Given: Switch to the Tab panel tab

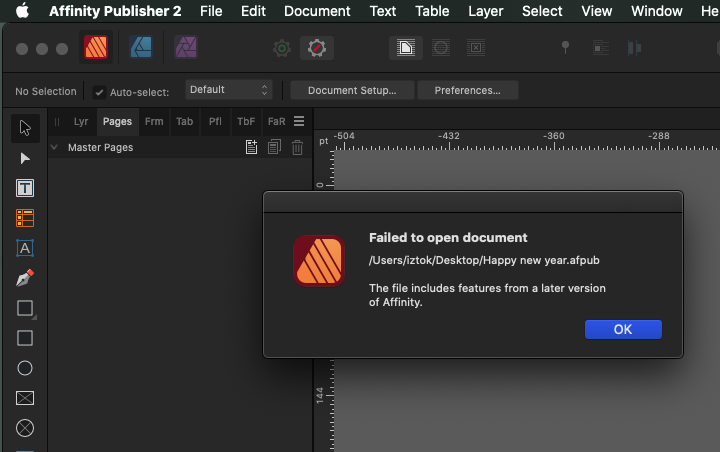Looking at the screenshot, I should (x=185, y=121).
